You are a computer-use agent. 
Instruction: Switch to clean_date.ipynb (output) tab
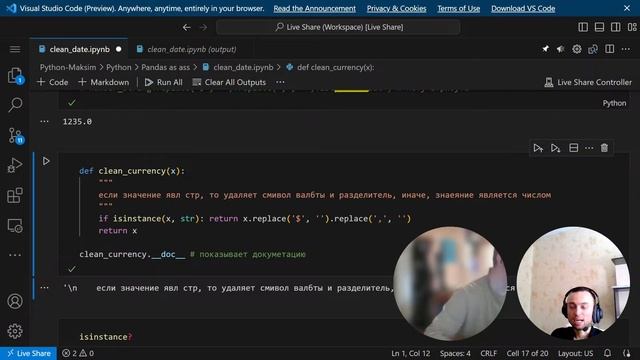click(x=191, y=49)
